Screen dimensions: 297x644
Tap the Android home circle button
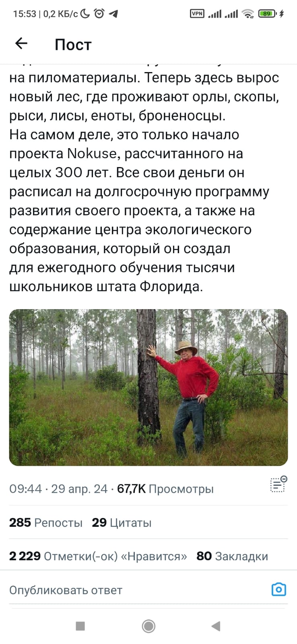coord(148,626)
